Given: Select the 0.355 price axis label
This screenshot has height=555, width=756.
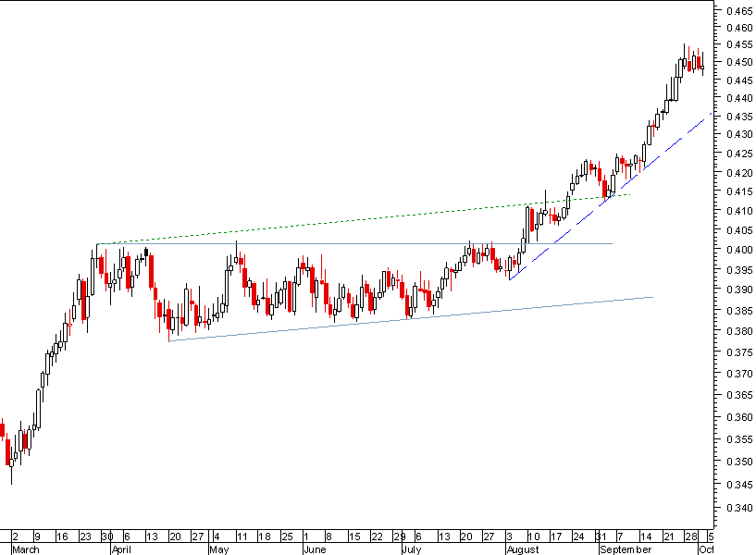Looking at the screenshot, I should pyautogui.click(x=739, y=439).
